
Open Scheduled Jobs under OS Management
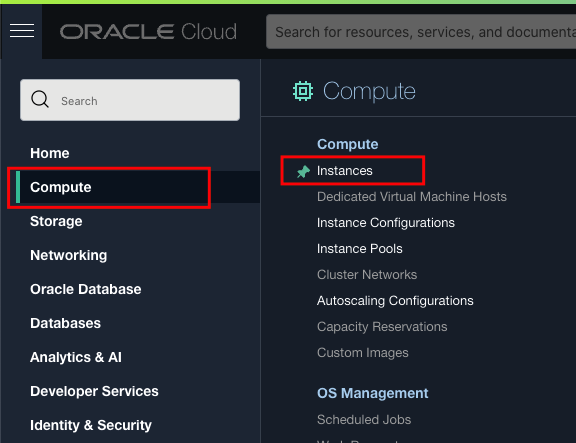(x=364, y=419)
